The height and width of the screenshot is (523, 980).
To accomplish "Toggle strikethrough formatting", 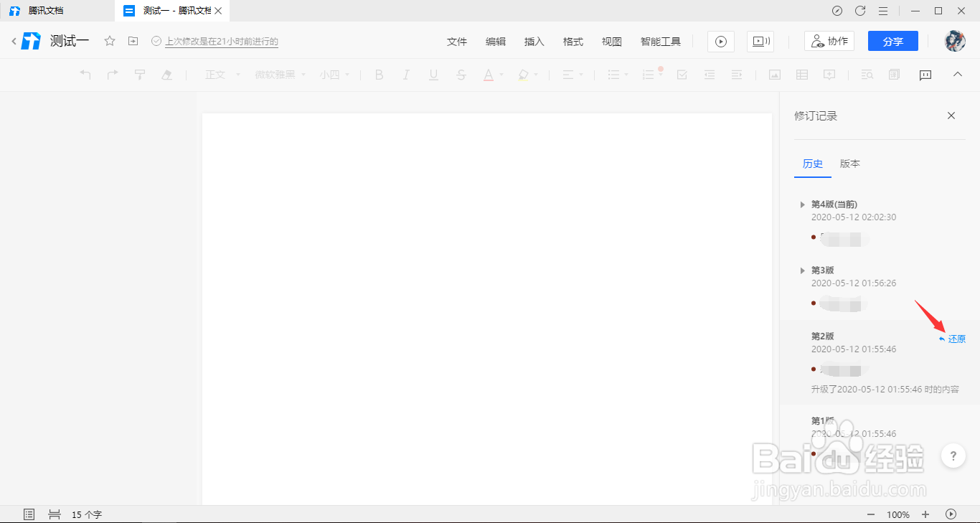I will 461,75.
